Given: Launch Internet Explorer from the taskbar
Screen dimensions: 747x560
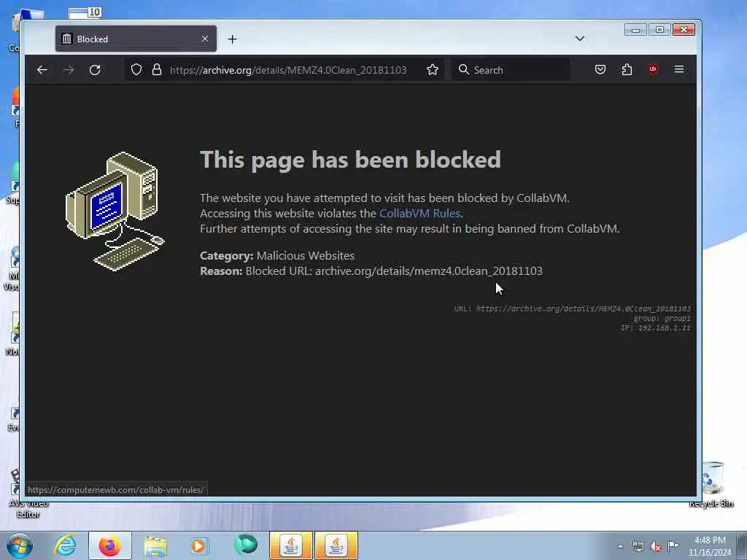Looking at the screenshot, I should point(65,545).
